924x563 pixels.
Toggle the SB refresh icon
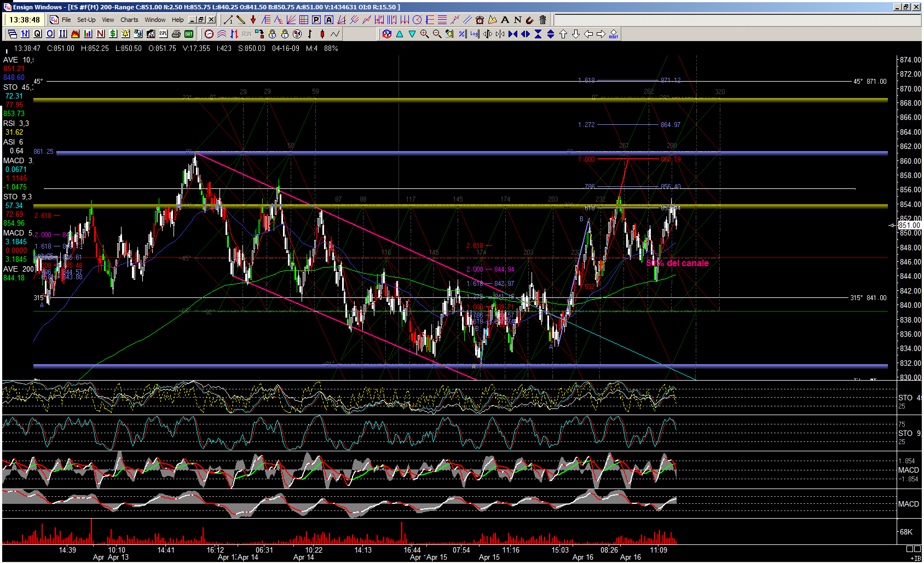tap(387, 34)
